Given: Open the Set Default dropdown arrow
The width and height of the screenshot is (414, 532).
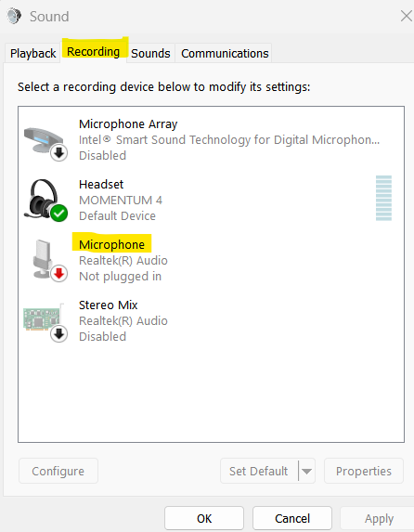Looking at the screenshot, I should pos(306,471).
